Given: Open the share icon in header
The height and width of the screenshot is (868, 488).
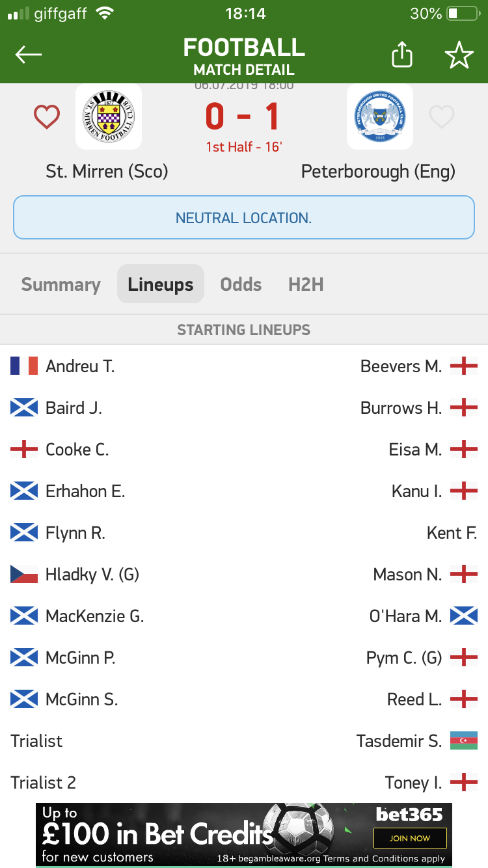Looking at the screenshot, I should 402,54.
